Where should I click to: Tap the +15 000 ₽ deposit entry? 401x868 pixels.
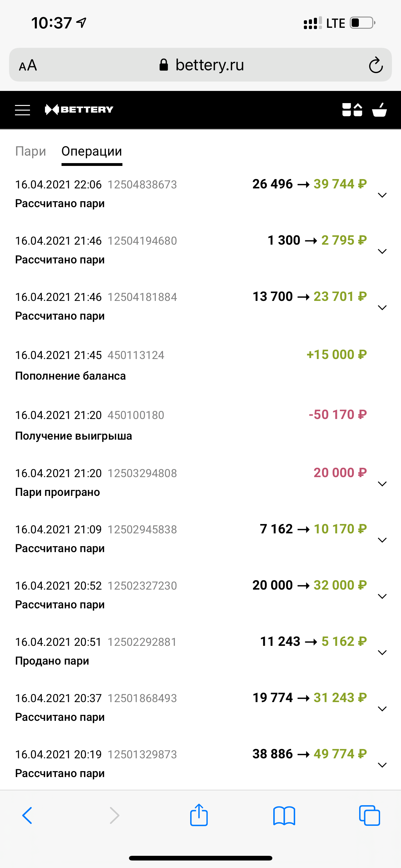191,365
